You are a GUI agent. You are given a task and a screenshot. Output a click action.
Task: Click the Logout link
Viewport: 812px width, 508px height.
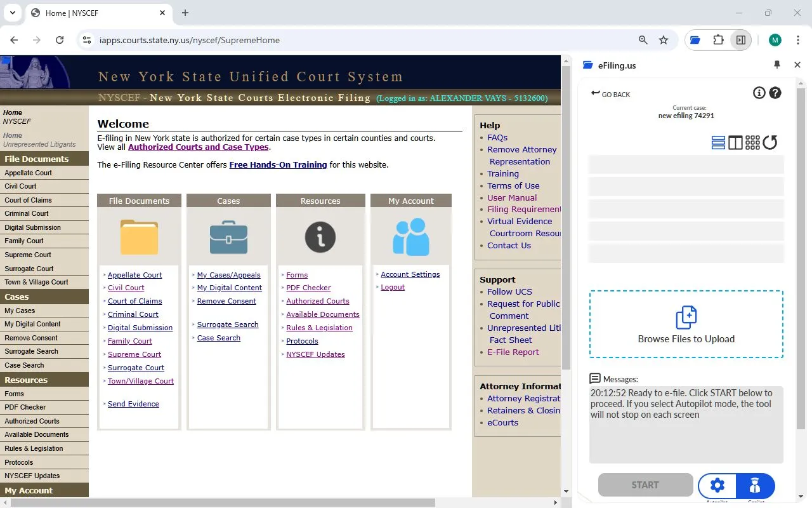(x=393, y=287)
